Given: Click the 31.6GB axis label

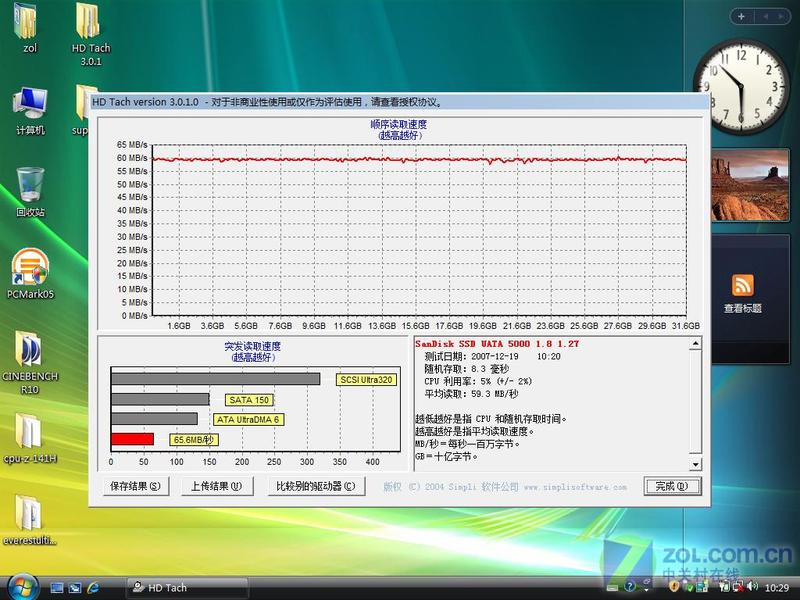Looking at the screenshot, I should (686, 326).
